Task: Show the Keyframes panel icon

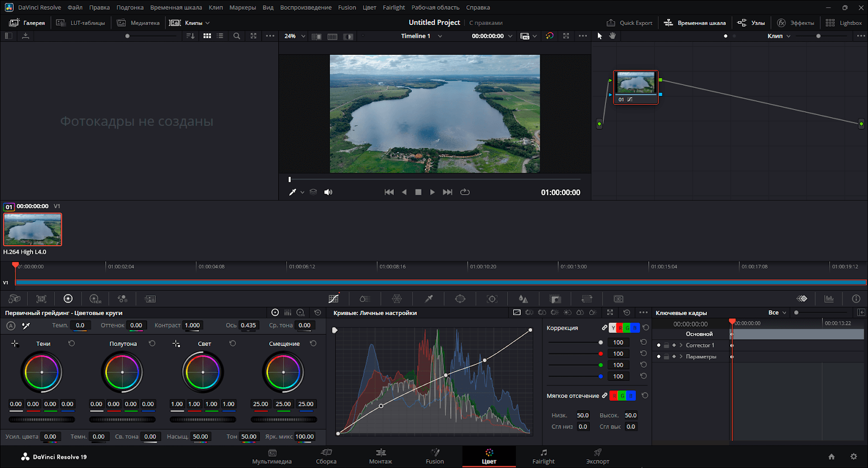Action: tap(802, 299)
